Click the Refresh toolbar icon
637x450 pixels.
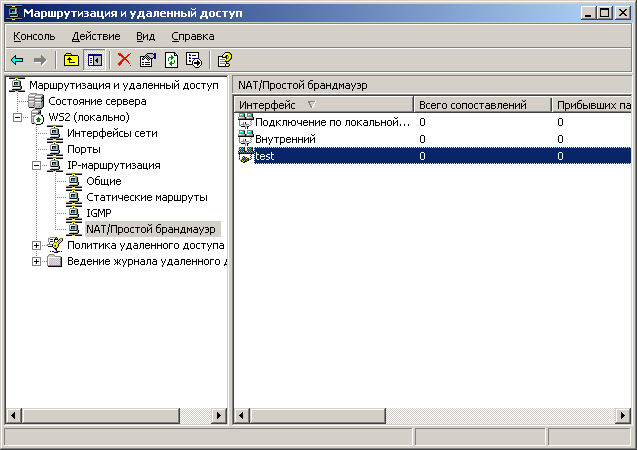tap(171, 60)
